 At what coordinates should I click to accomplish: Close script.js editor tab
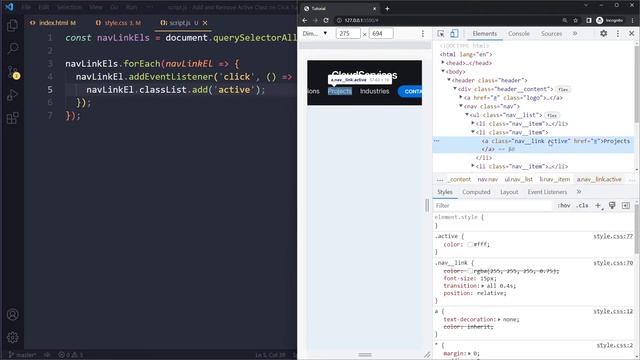(x=205, y=23)
